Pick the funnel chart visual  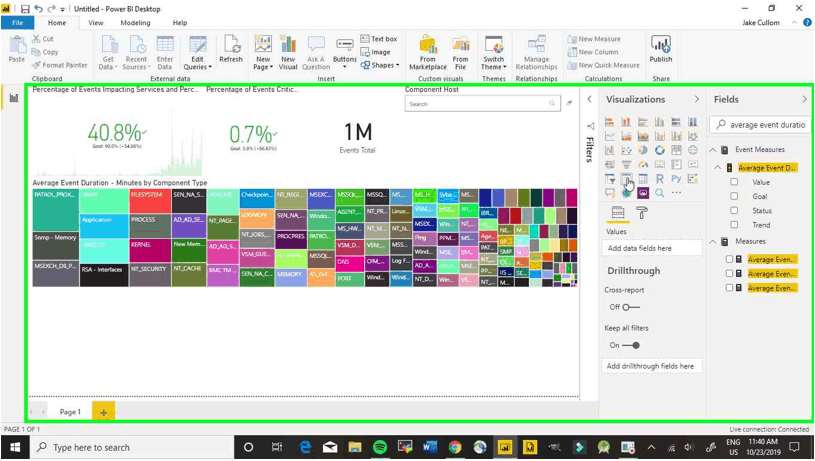tap(626, 164)
